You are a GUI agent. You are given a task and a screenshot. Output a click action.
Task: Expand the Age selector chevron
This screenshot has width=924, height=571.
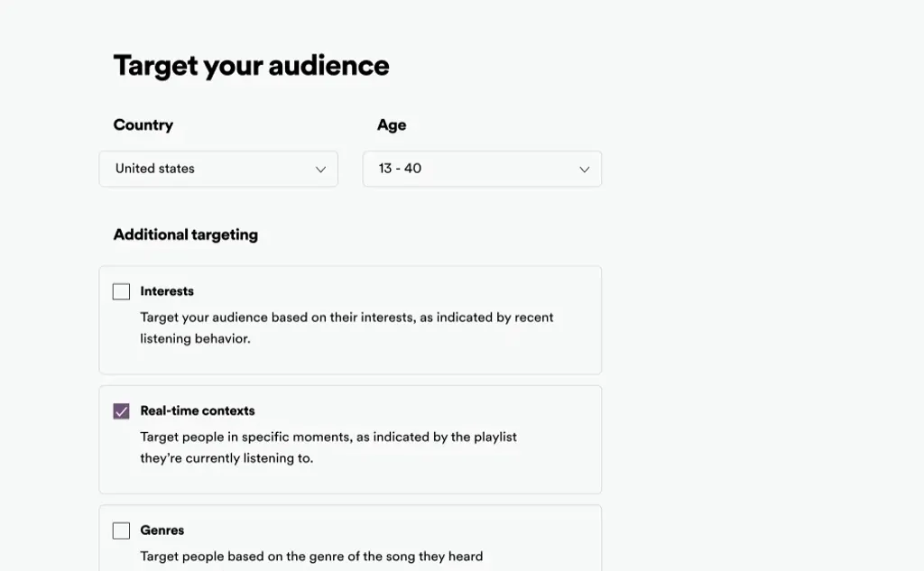pos(584,169)
